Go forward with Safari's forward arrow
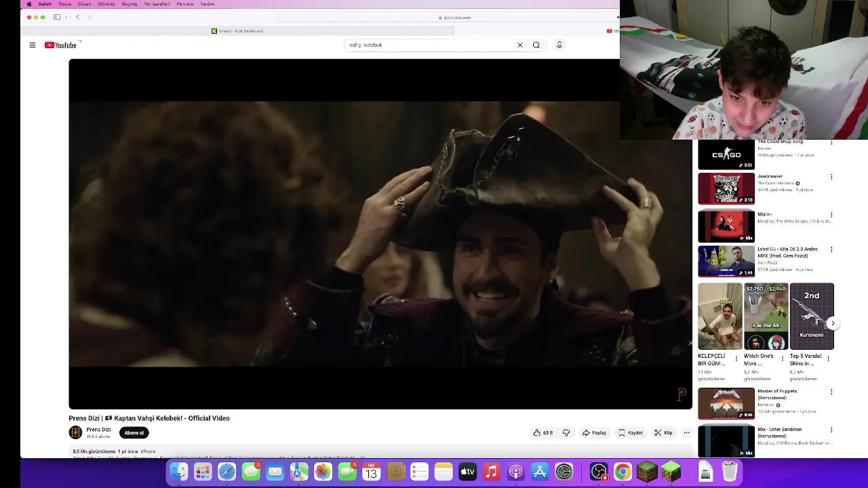Image resolution: width=868 pixels, height=488 pixels. (x=90, y=17)
